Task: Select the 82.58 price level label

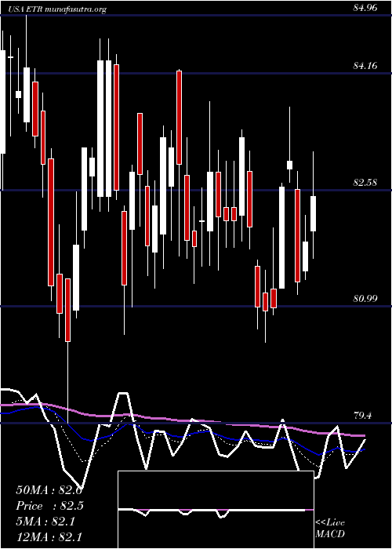Action: [365, 182]
